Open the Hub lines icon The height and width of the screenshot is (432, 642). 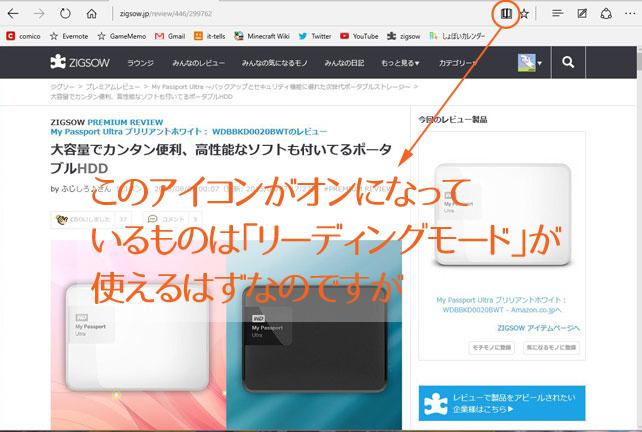(557, 14)
